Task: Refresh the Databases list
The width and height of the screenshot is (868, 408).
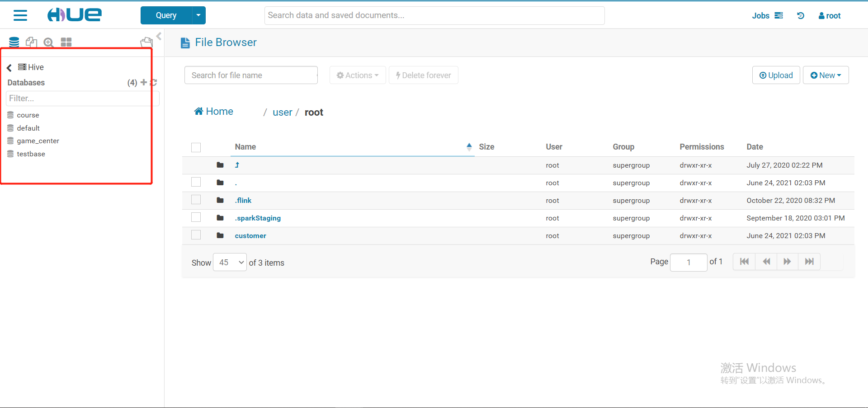Action: [x=154, y=82]
